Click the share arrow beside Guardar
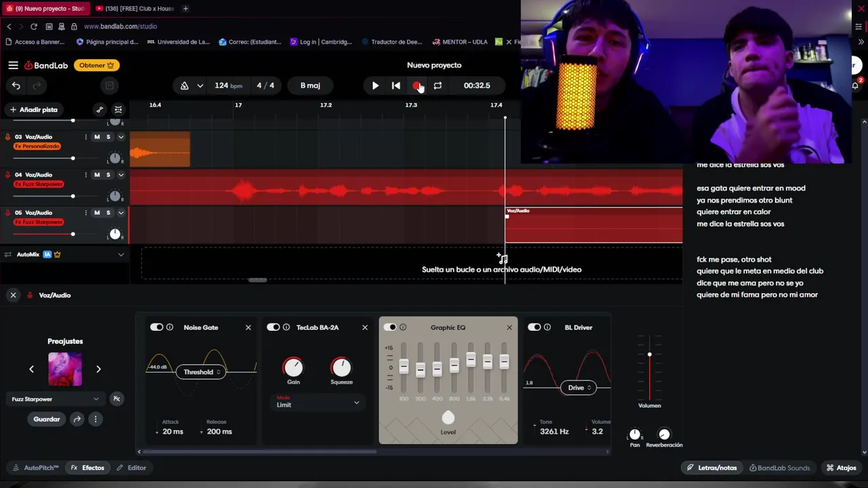The width and height of the screenshot is (868, 488). (77, 419)
